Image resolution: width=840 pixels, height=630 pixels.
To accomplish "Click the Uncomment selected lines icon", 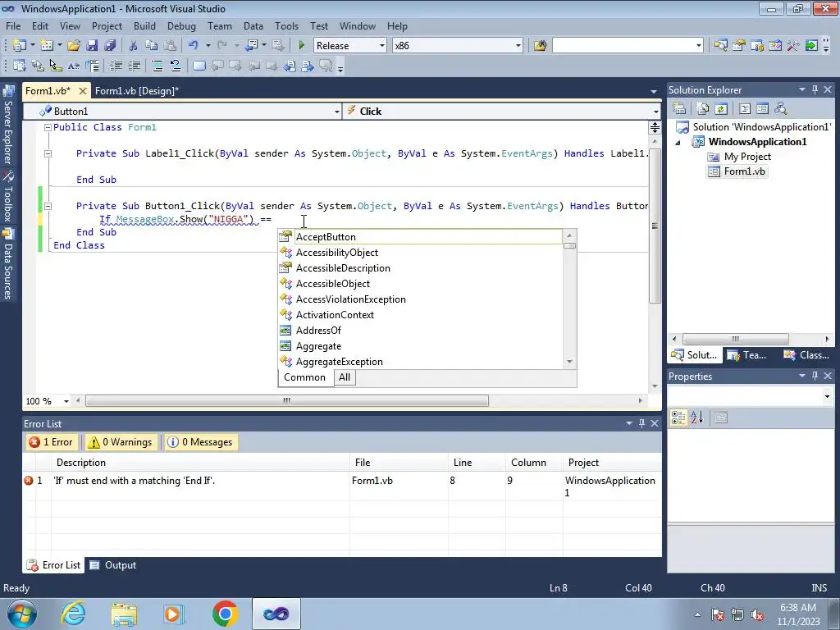I will click(x=176, y=66).
